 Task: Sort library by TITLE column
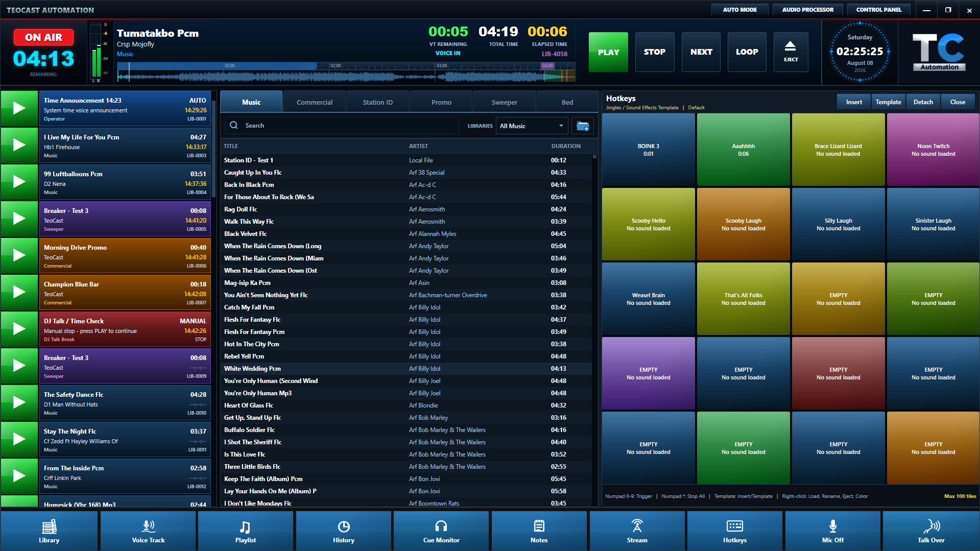231,146
